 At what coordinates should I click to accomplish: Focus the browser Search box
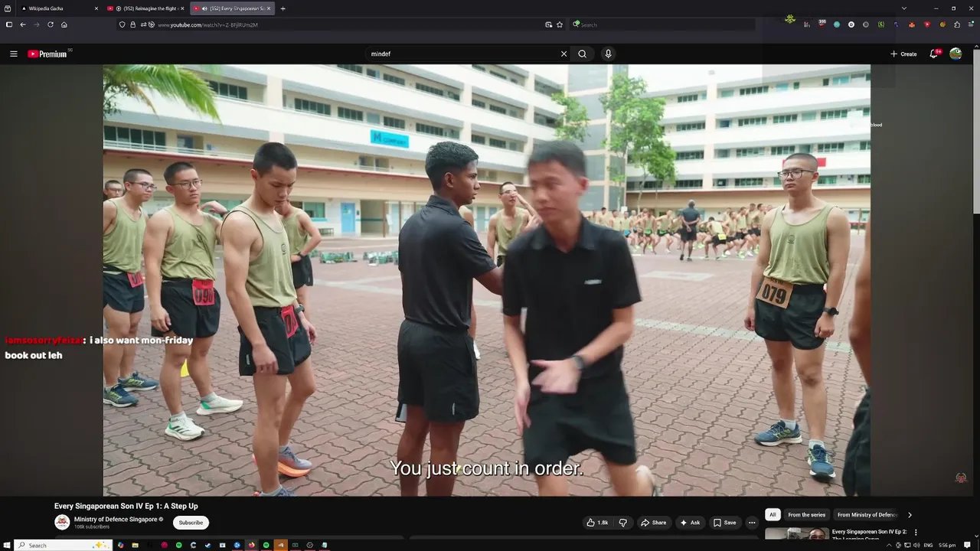point(662,24)
